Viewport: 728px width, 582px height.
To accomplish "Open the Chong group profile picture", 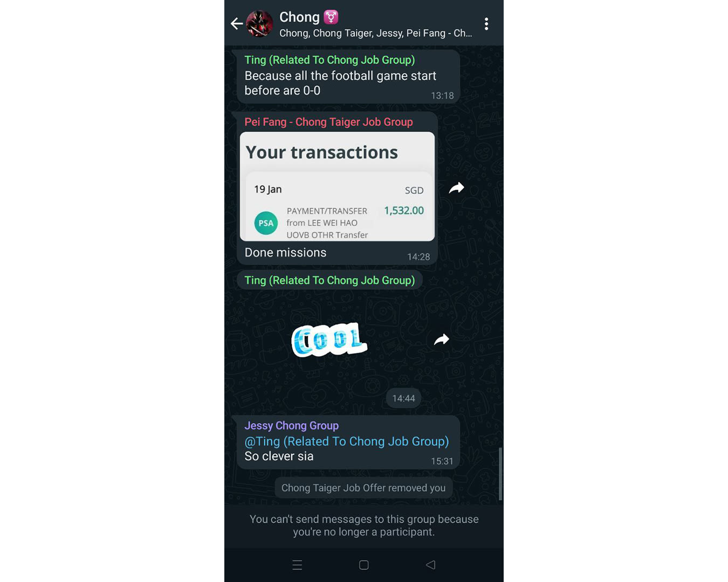I will coord(259,24).
